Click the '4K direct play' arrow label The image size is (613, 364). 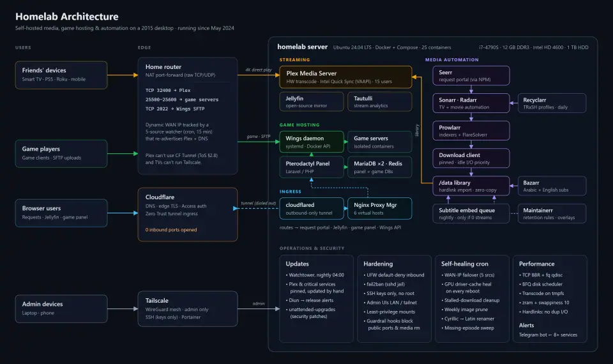[259, 70]
